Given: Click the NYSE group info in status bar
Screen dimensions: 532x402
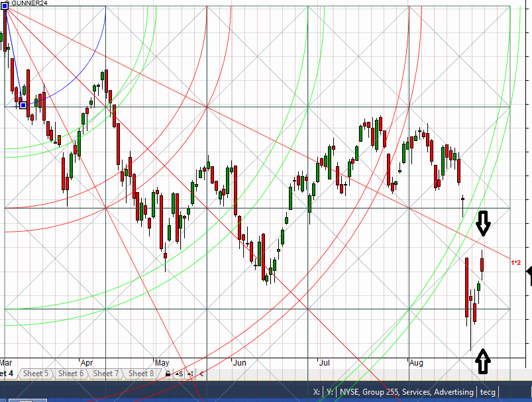Looking at the screenshot, I should point(407,392).
